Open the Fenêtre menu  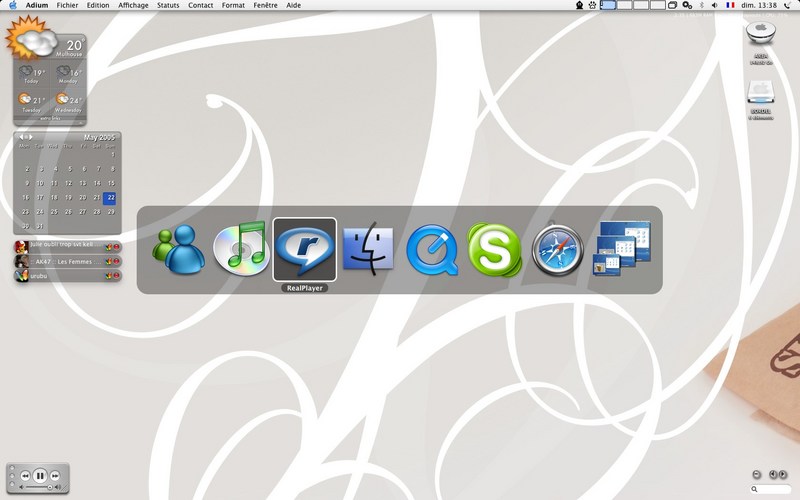click(266, 5)
